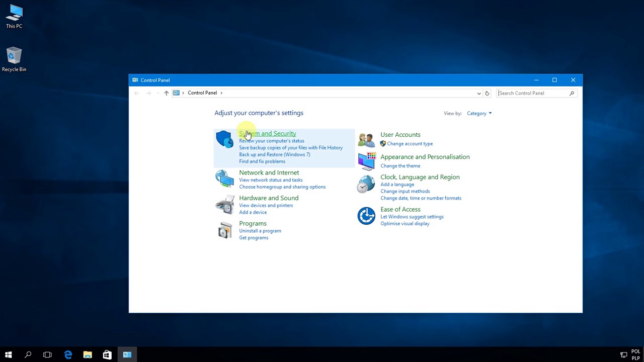This screenshot has height=362, width=644.
Task: Open User Accounts heading
Action: coord(400,135)
